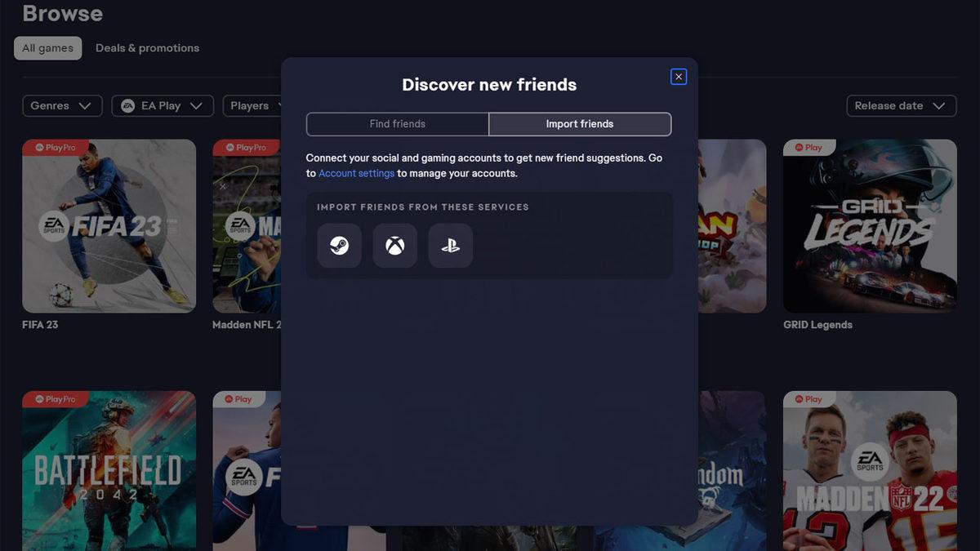Import friends from PlayStation
The image size is (980, 551).
450,245
